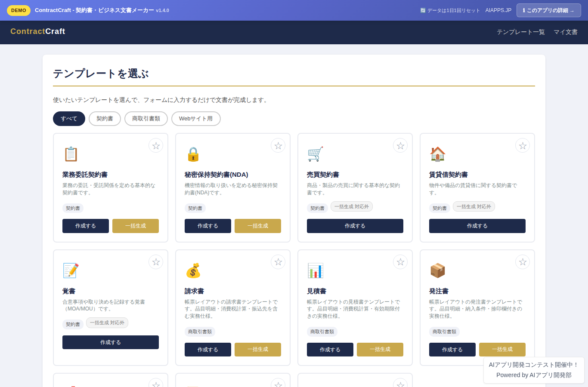The image size is (588, 387).
Task: Click 一括生成 対応外 tag on 賃貸借契約書
Action: point(474,206)
